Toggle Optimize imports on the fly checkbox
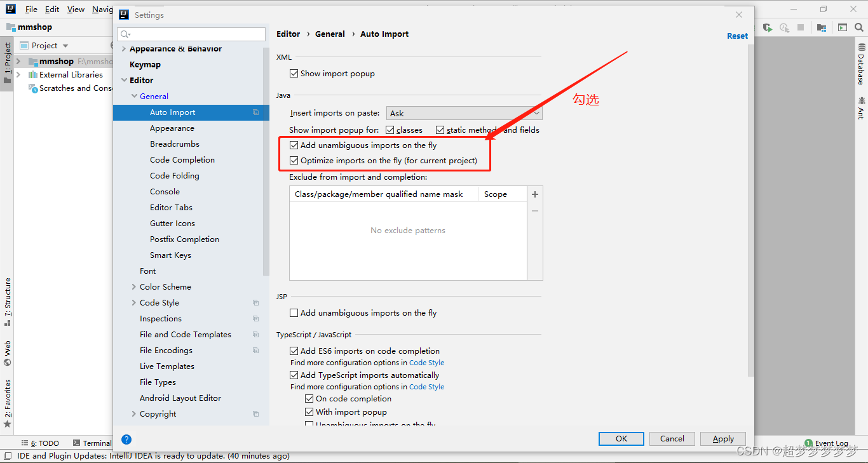 pyautogui.click(x=294, y=161)
